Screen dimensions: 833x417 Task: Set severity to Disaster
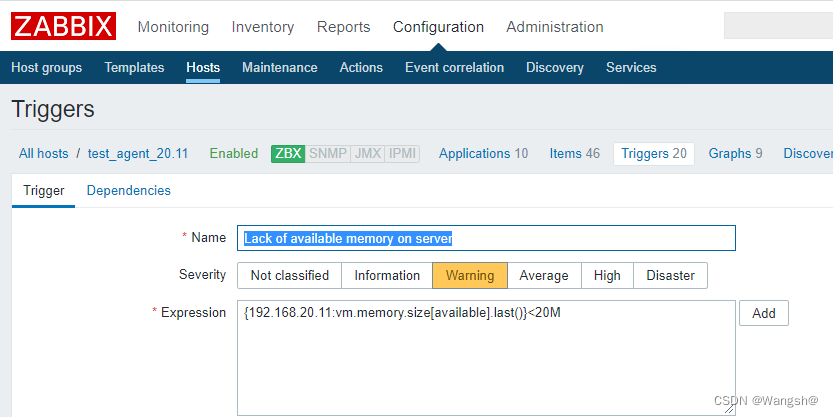click(x=670, y=275)
